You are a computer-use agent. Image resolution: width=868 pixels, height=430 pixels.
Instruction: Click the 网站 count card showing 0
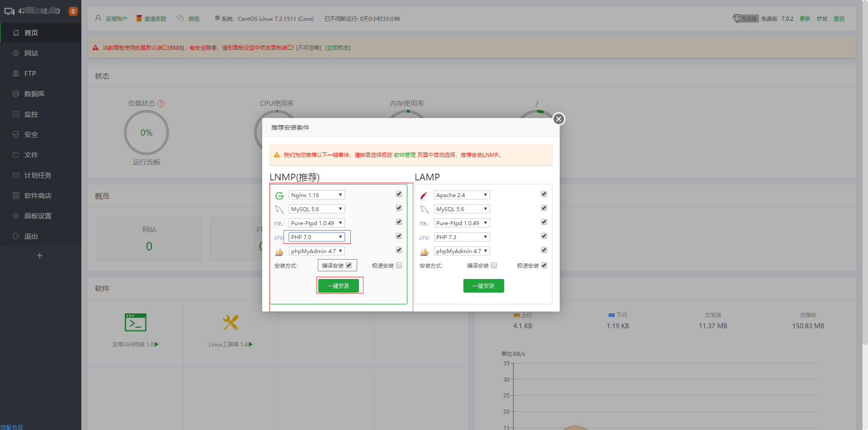[x=149, y=239]
